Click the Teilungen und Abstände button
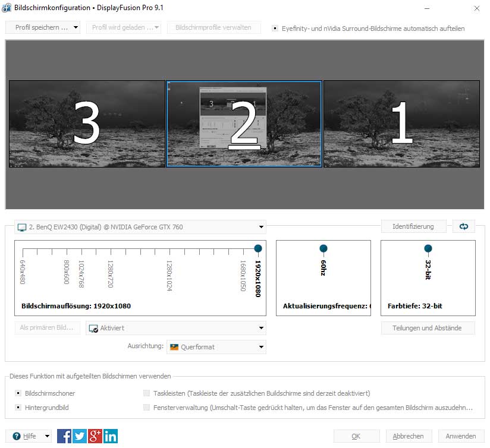Screen dimensions: 490x448 (x=428, y=328)
